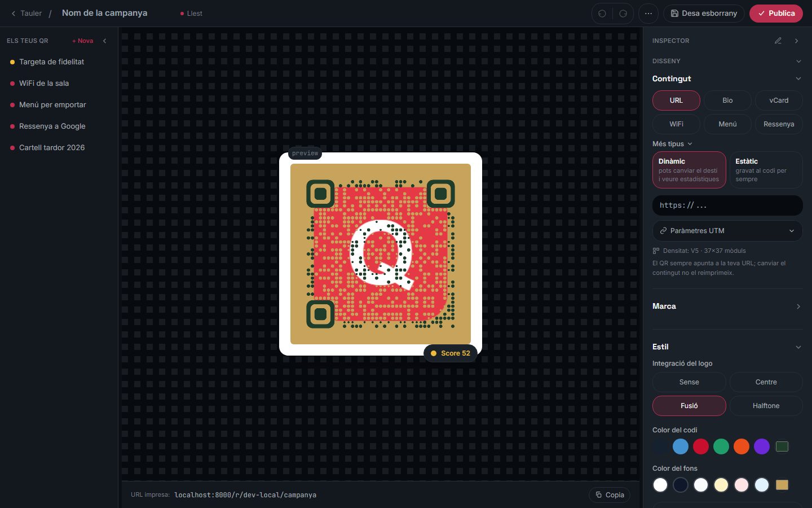This screenshot has height=508, width=812.
Task: Open the custom tan background color square
Action: (x=782, y=485)
